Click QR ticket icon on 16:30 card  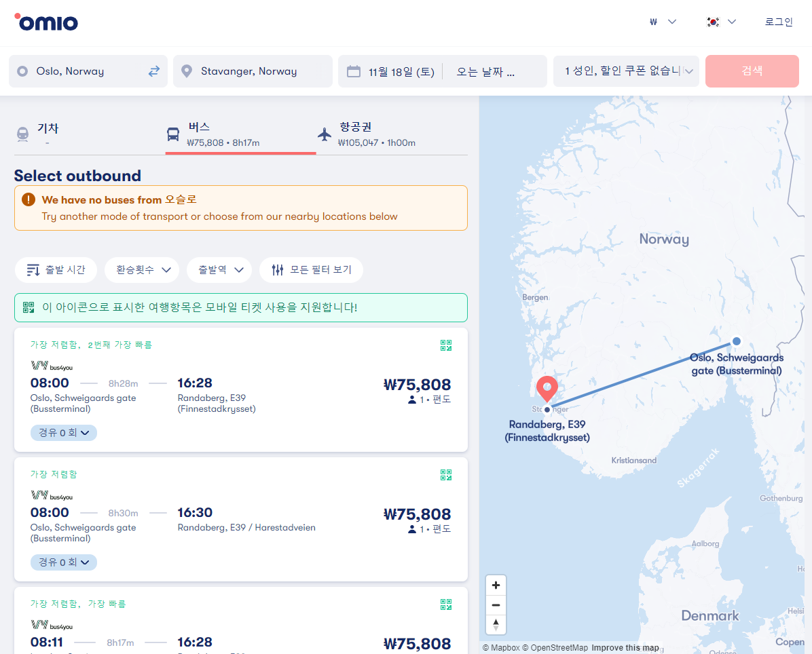click(x=446, y=475)
